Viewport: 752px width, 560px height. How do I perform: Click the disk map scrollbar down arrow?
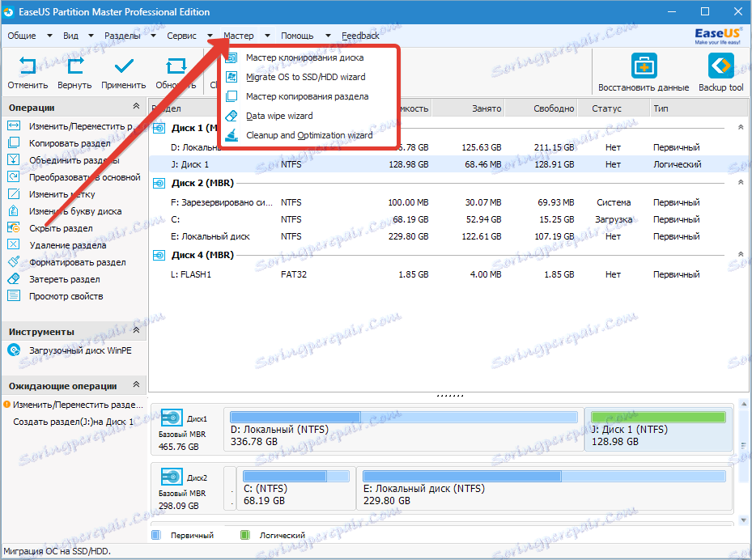point(743,520)
